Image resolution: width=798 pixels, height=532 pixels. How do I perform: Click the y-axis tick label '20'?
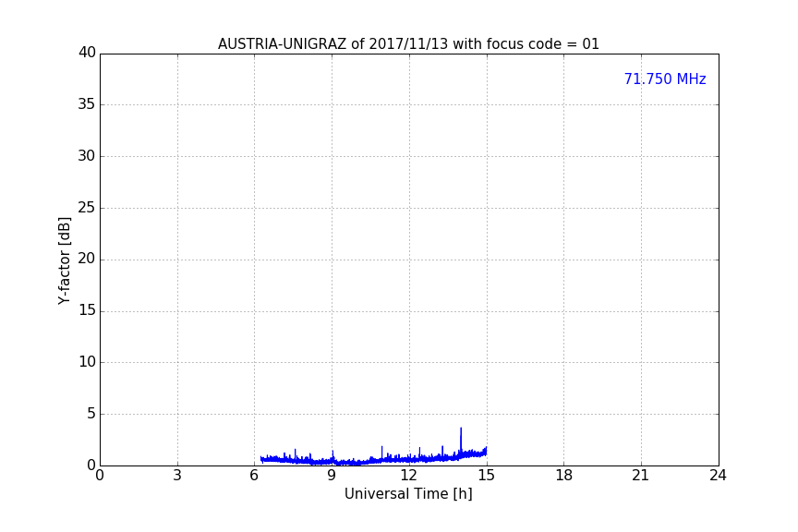87,259
